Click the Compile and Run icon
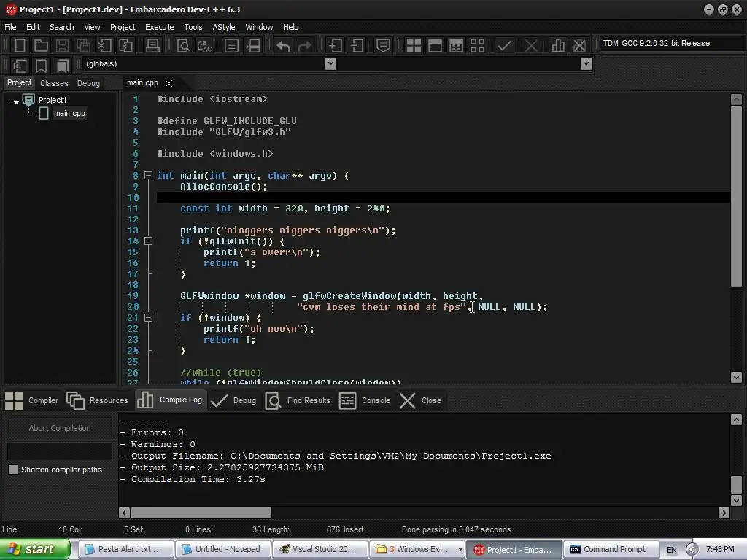The width and height of the screenshot is (747, 560). [x=456, y=46]
